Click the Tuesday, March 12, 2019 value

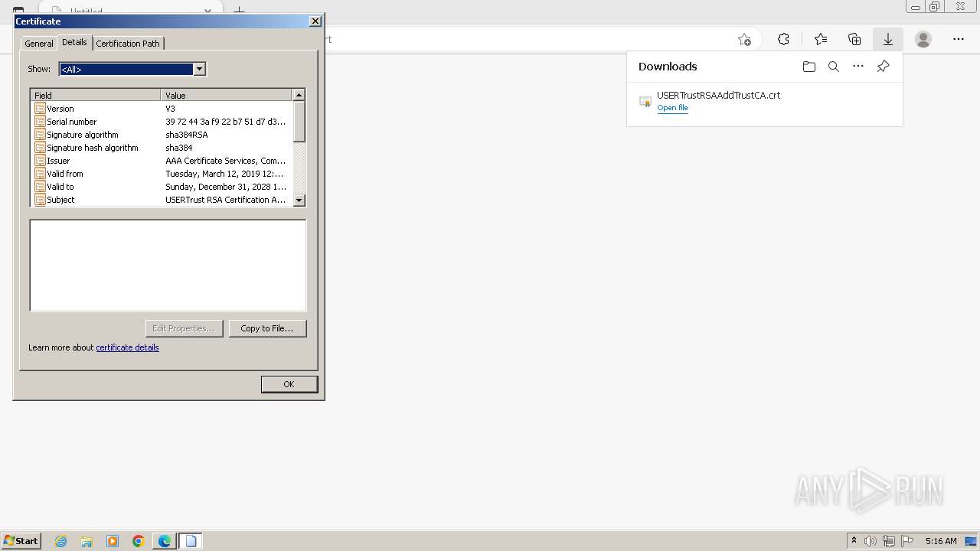tap(224, 174)
